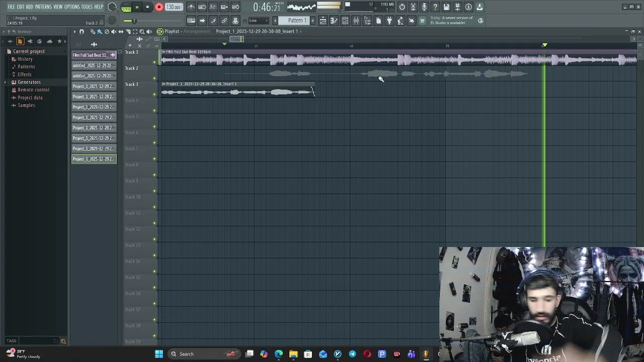The image size is (644, 362).
Task: Open the VIEW menu
Action: click(x=58, y=7)
